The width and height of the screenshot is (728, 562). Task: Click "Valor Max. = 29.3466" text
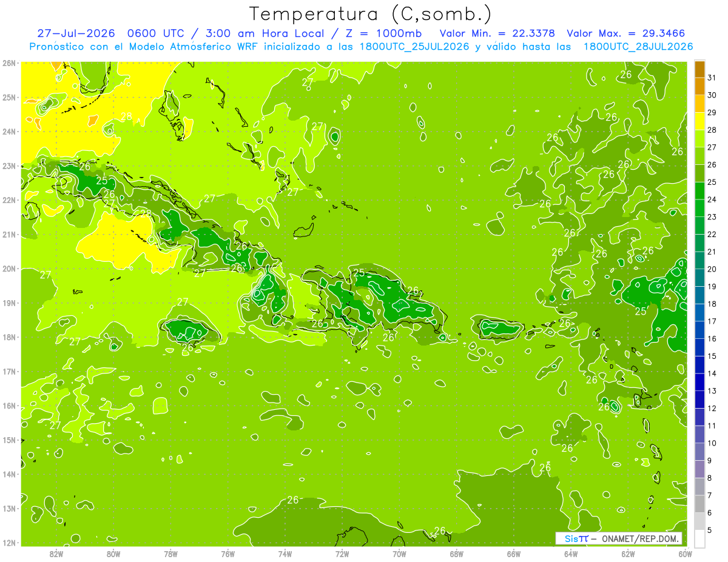(627, 33)
